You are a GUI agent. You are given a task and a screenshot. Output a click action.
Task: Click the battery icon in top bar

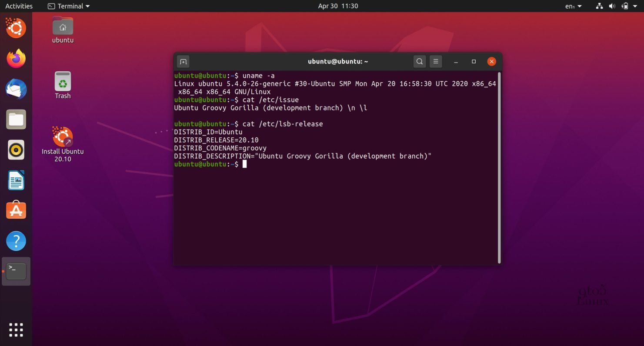pos(625,6)
